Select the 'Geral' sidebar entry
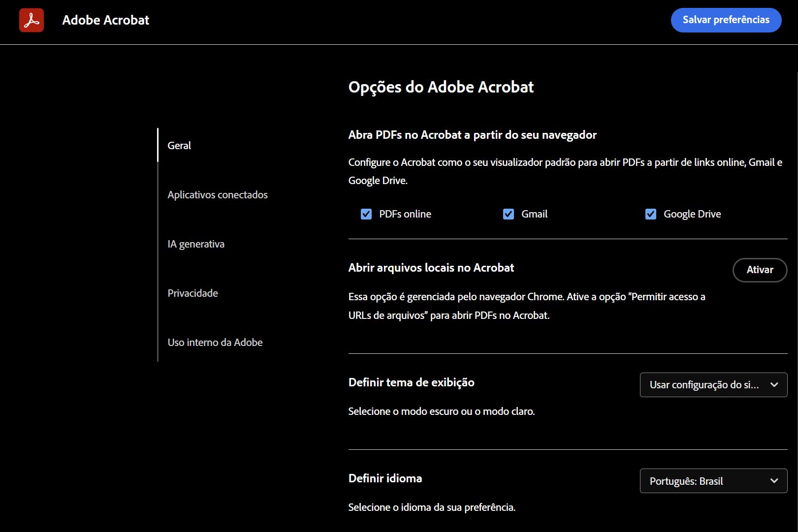Image resolution: width=798 pixels, height=532 pixels. 178,145
